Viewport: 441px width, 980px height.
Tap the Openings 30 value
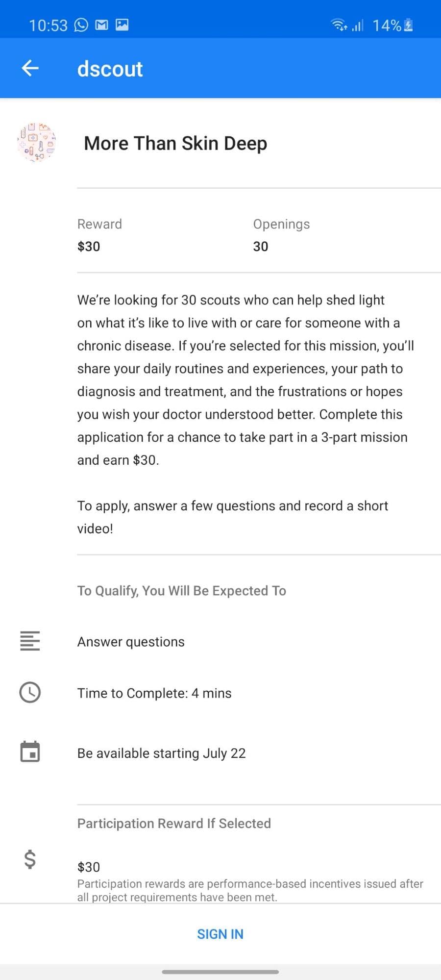click(260, 246)
